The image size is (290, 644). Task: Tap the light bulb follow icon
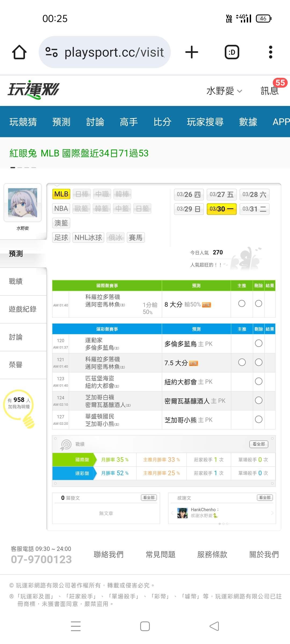[19, 407]
